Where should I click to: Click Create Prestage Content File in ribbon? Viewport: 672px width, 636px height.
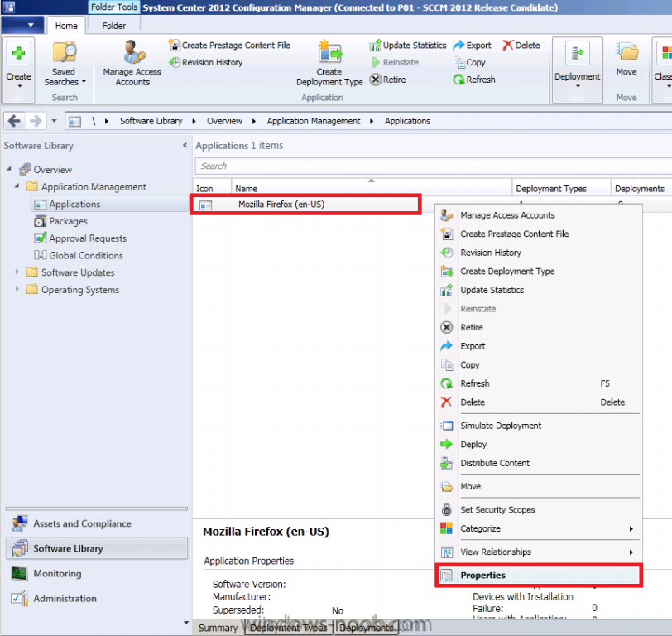230,45
